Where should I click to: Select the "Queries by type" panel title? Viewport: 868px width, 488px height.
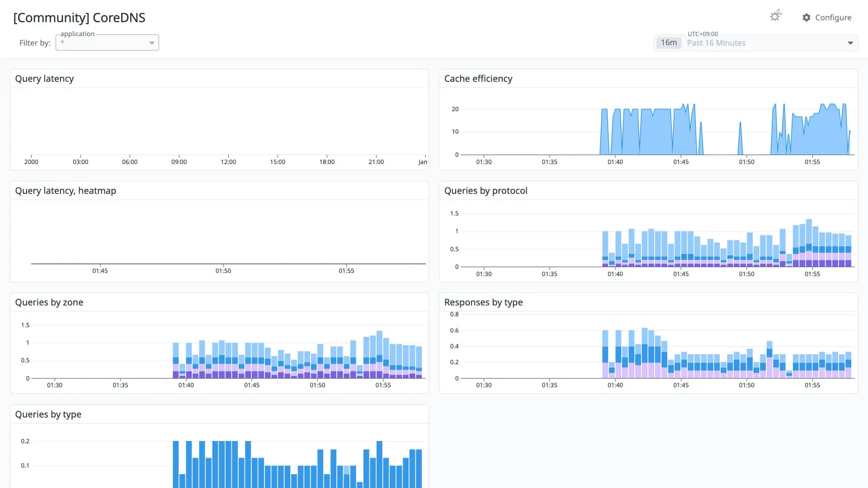point(48,414)
